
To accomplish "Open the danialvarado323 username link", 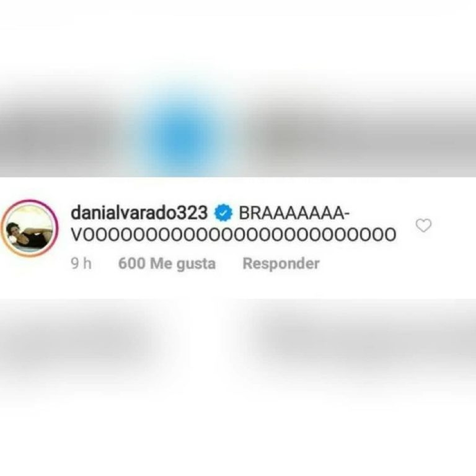I will click(x=139, y=213).
